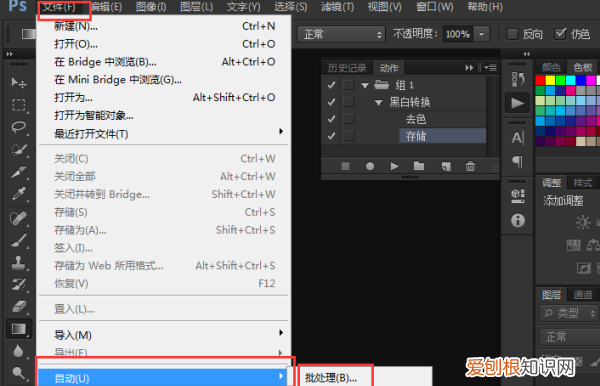Select the Spot Healing Brush tool
Viewport: 600px width, 386px height.
click(18, 218)
